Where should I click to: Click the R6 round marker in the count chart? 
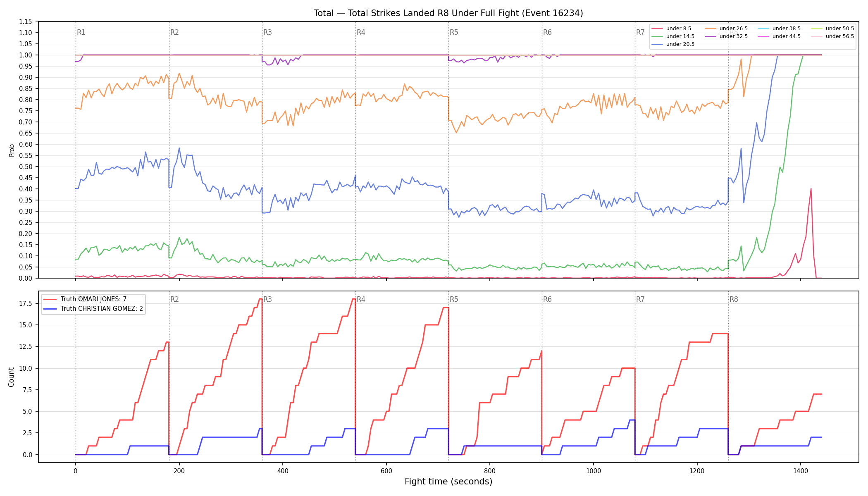point(547,299)
